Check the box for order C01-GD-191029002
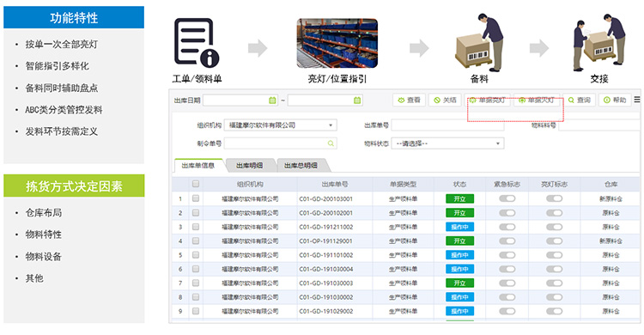644x335 pixels. pos(196,311)
